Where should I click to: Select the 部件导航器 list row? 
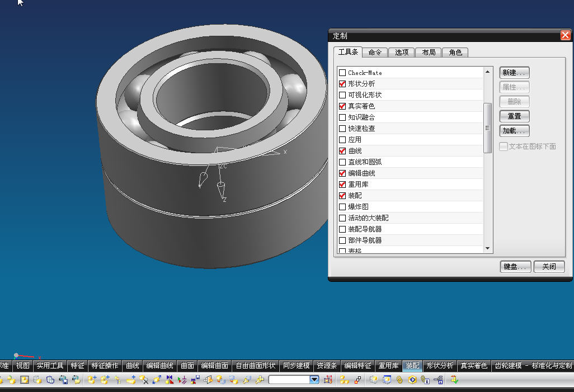point(411,240)
